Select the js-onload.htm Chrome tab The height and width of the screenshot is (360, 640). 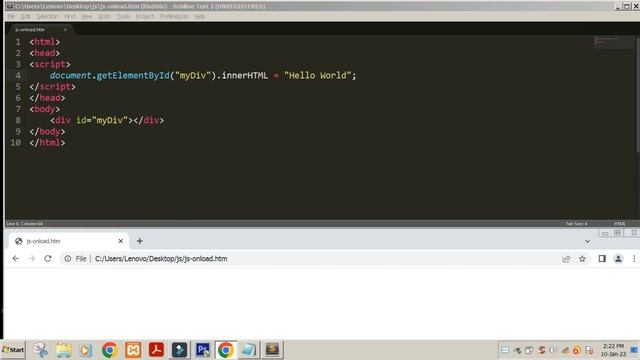69,241
